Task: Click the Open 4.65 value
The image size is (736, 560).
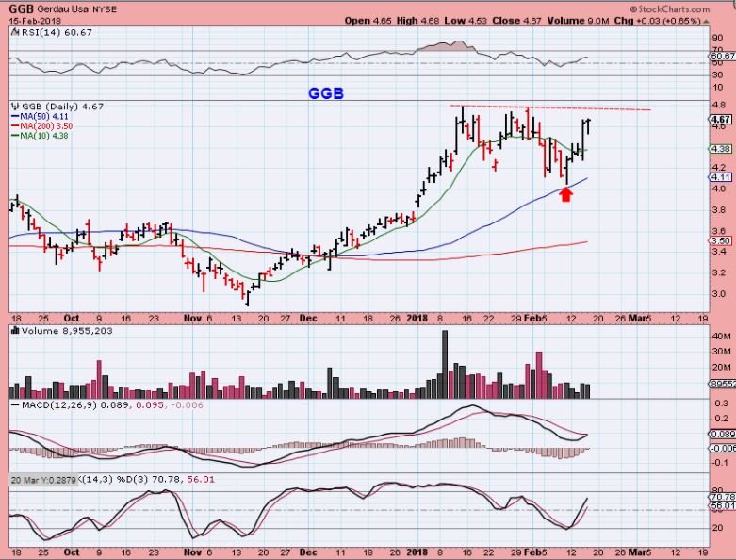Action: 368,21
